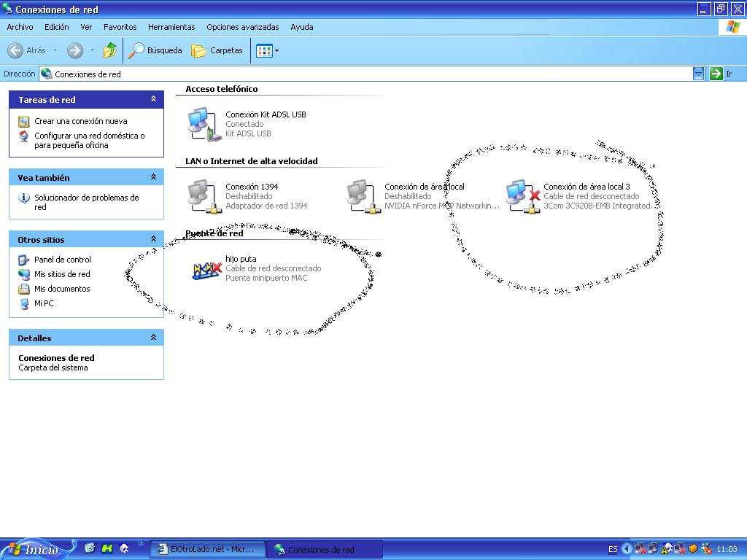The image size is (747, 560).
Task: Select the disabled Conexión de área local icon
Action: coord(363,197)
